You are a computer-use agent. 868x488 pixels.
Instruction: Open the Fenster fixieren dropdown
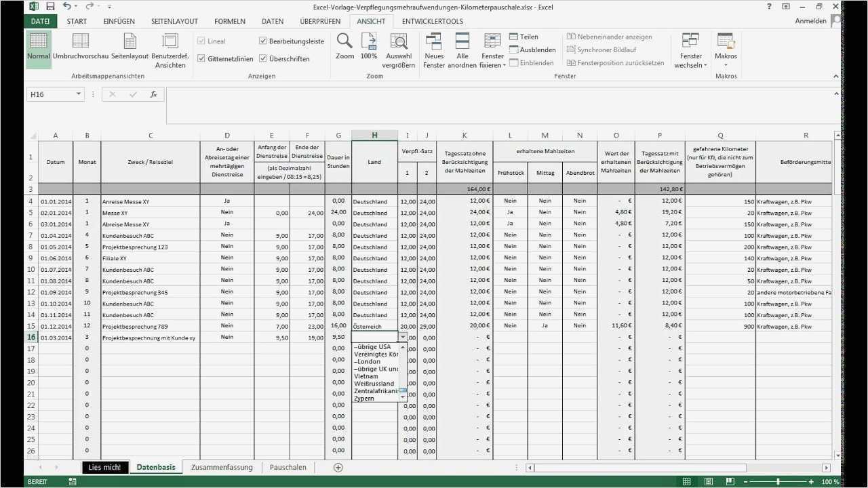click(x=492, y=49)
